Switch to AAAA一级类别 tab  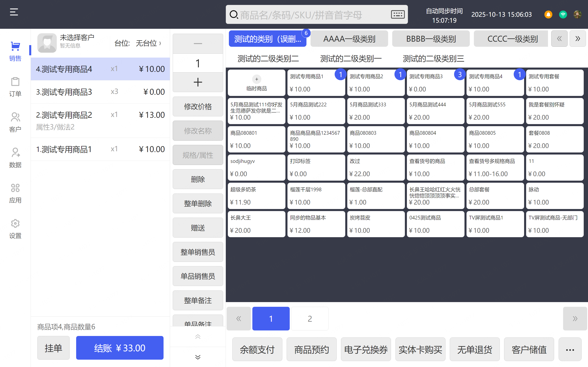coord(349,39)
